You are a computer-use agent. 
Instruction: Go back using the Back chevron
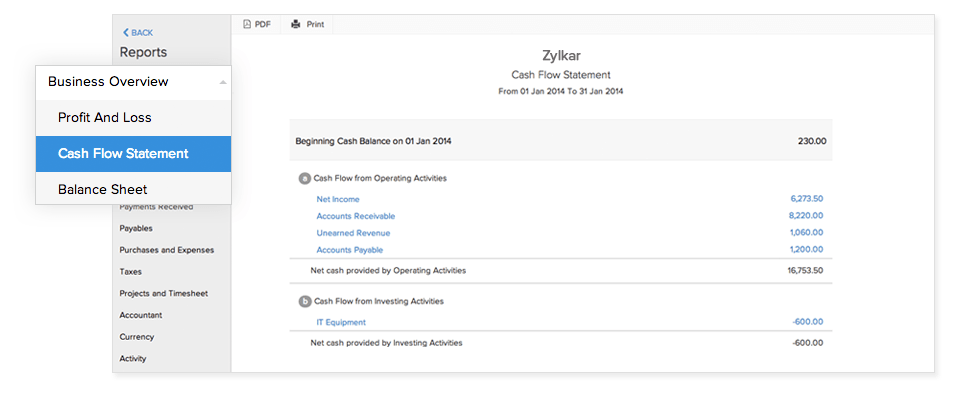point(125,33)
